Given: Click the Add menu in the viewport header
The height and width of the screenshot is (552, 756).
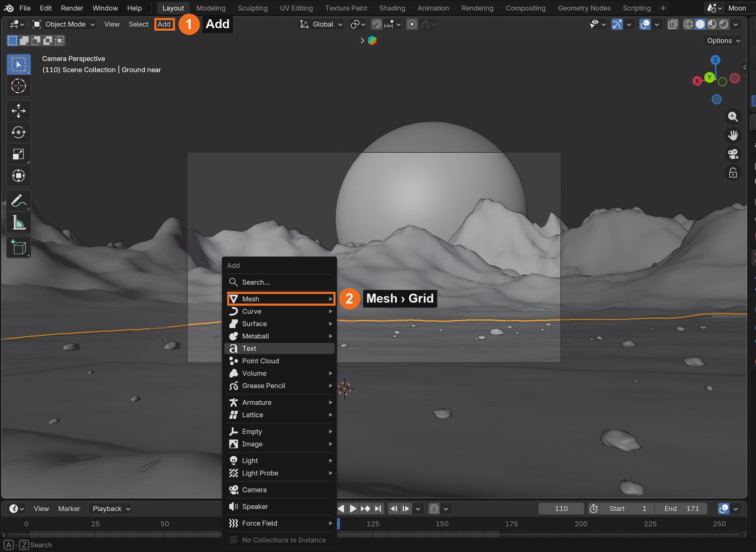Looking at the screenshot, I should (164, 24).
